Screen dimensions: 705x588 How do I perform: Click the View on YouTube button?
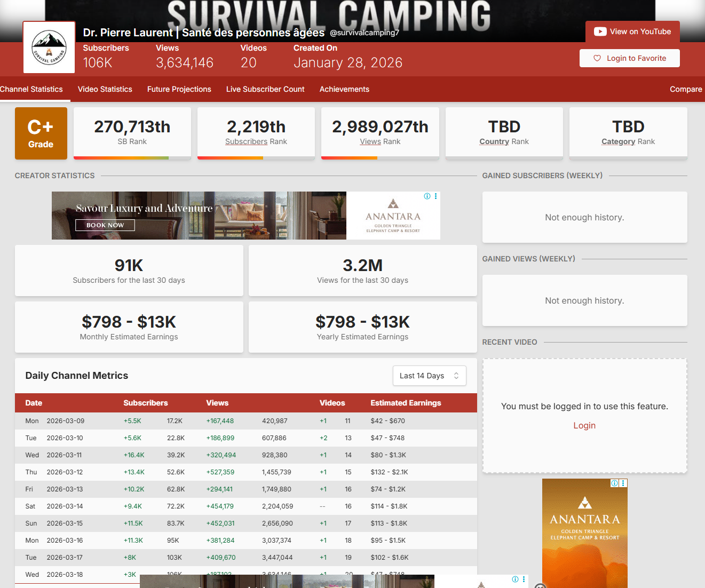632,31
